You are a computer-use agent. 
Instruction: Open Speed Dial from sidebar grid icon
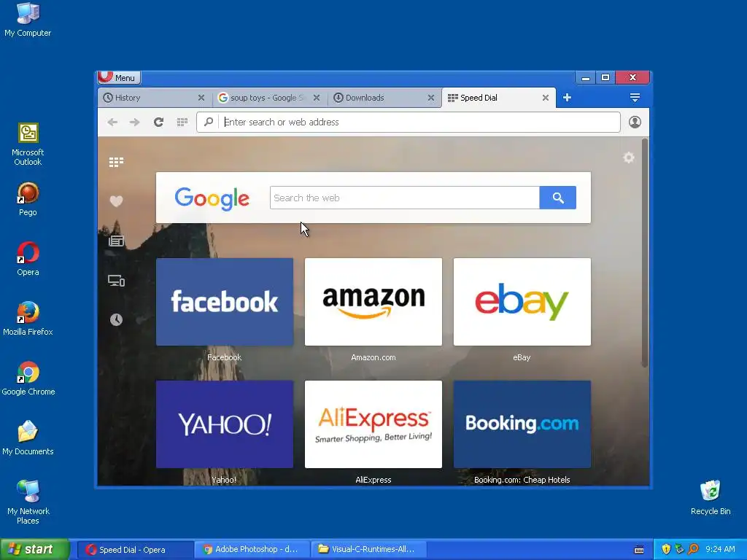point(116,163)
